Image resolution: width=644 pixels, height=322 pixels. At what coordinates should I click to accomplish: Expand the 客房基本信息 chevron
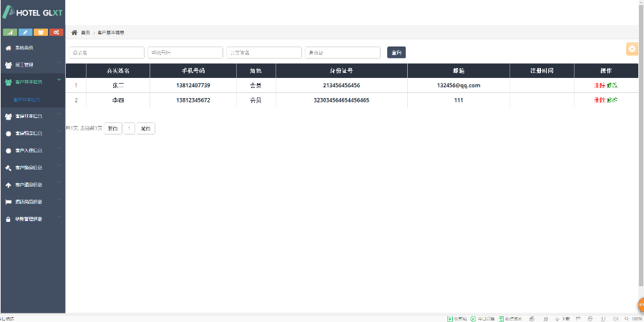pyautogui.click(x=59, y=114)
